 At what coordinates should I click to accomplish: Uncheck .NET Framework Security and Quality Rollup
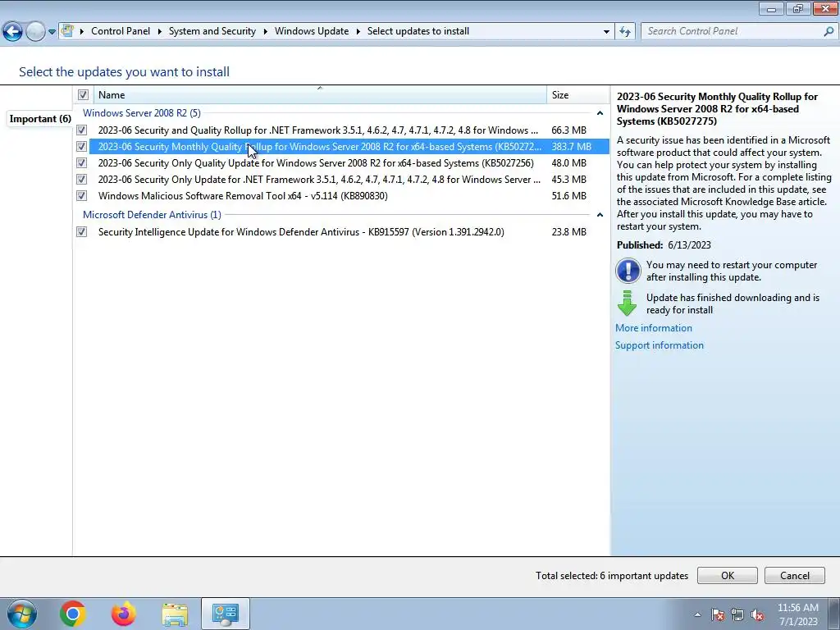point(81,130)
